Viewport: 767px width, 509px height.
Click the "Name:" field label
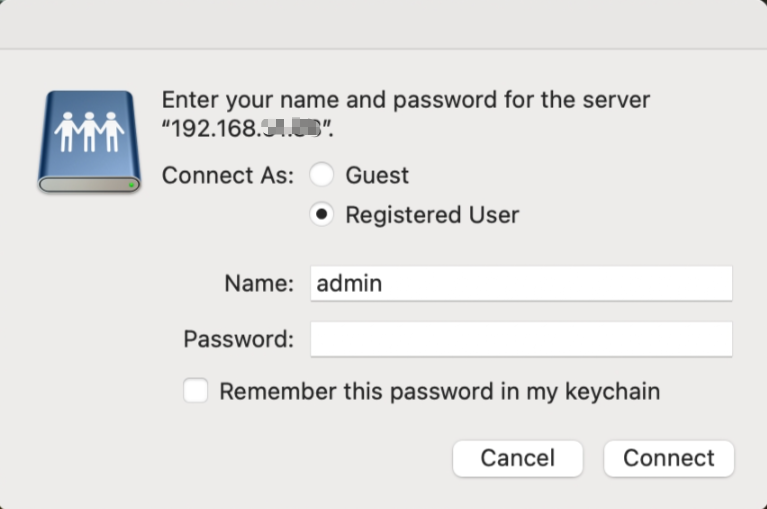coord(259,284)
